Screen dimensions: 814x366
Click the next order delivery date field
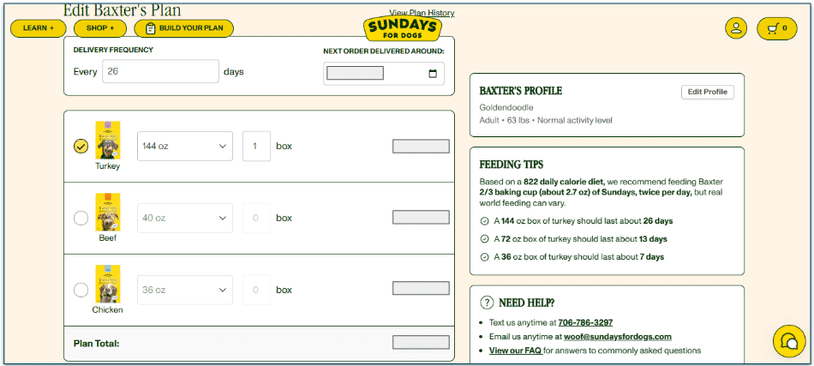[384, 73]
